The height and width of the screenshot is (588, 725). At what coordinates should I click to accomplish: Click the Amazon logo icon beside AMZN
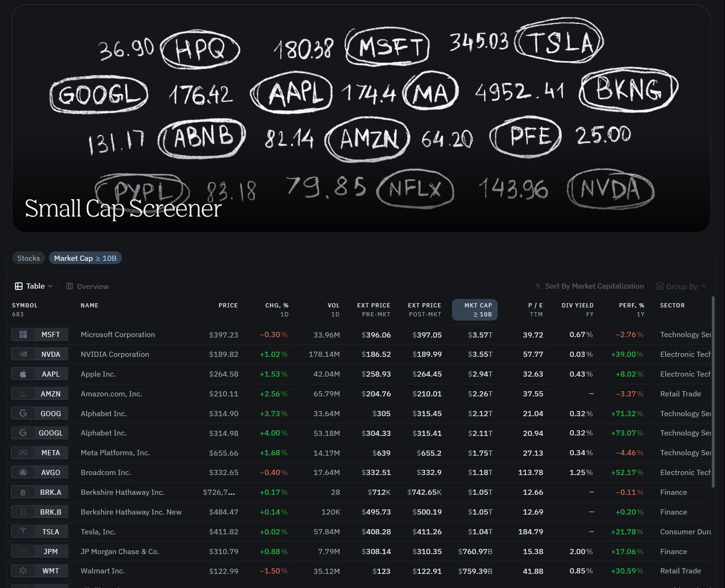coord(23,394)
